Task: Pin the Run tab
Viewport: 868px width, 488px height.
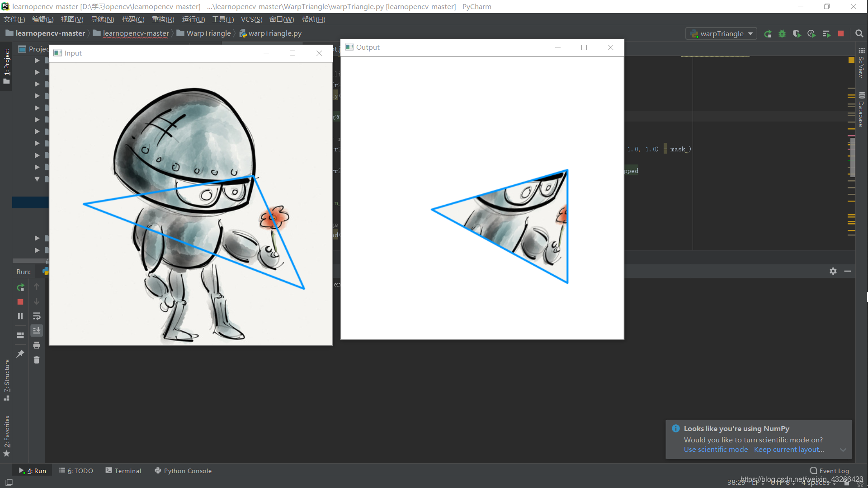Action: (x=20, y=354)
